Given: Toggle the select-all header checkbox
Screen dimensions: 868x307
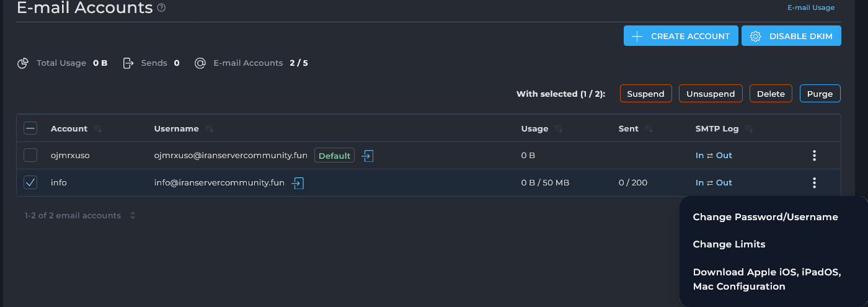Looking at the screenshot, I should tap(30, 128).
